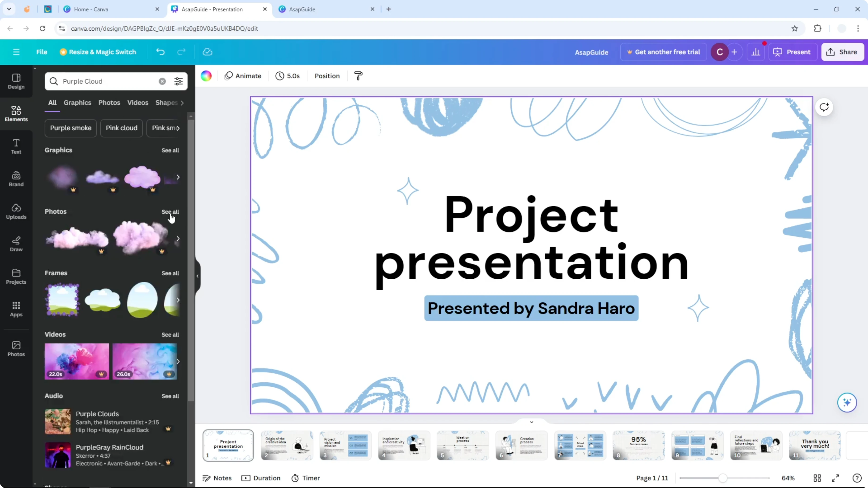Screen dimensions: 868x488
Task: Clear the Purple Cloud search text
Action: coord(163,81)
